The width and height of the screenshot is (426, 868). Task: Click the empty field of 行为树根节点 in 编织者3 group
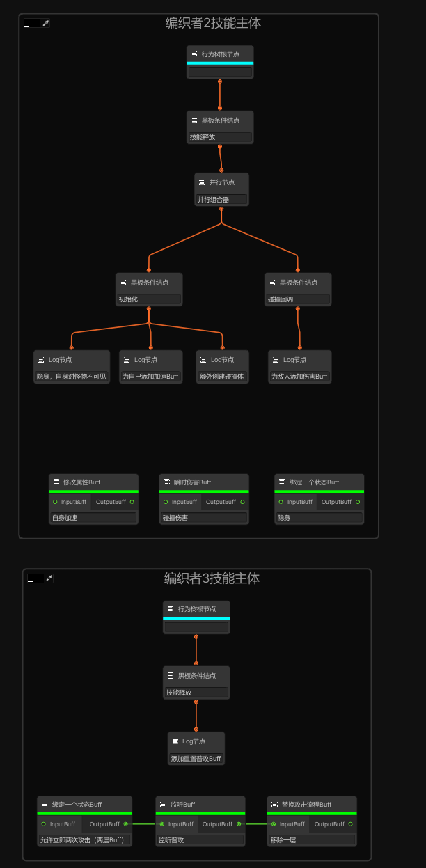[196, 627]
